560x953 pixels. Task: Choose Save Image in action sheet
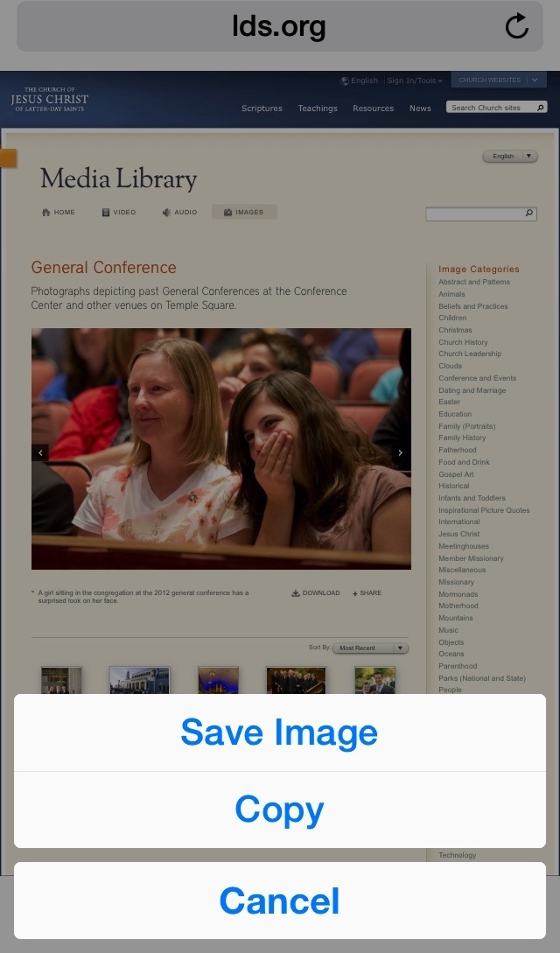pos(279,732)
